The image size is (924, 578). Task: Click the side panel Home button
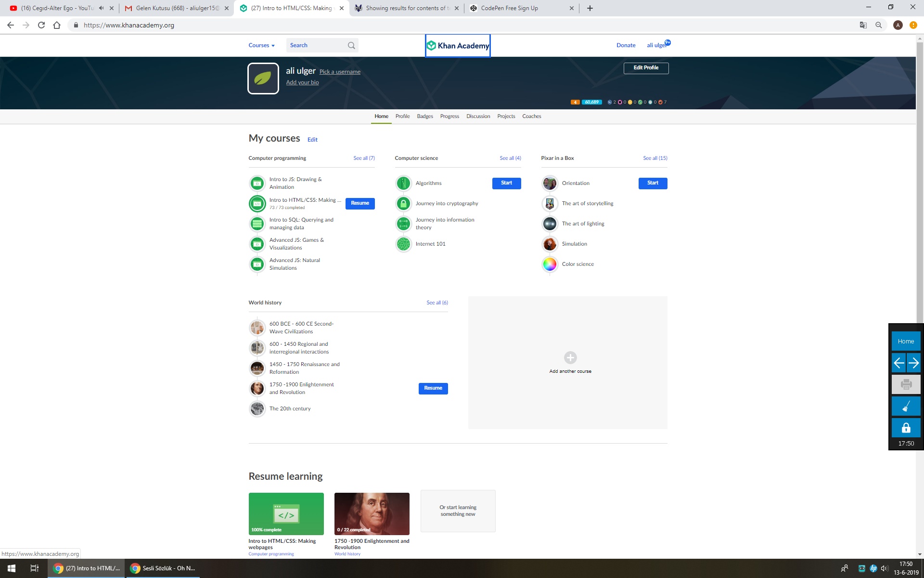(x=906, y=341)
